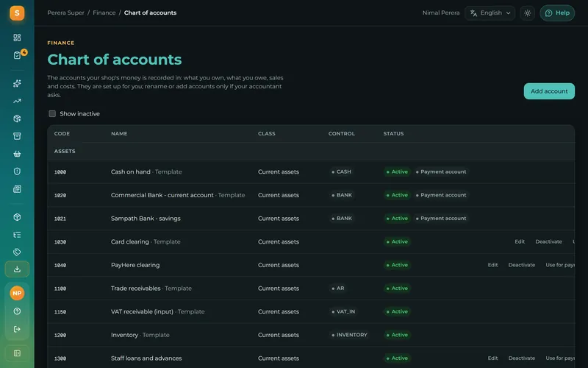Open the shield alert icon in sidebar
Screen dimensions: 588x368
click(x=17, y=171)
